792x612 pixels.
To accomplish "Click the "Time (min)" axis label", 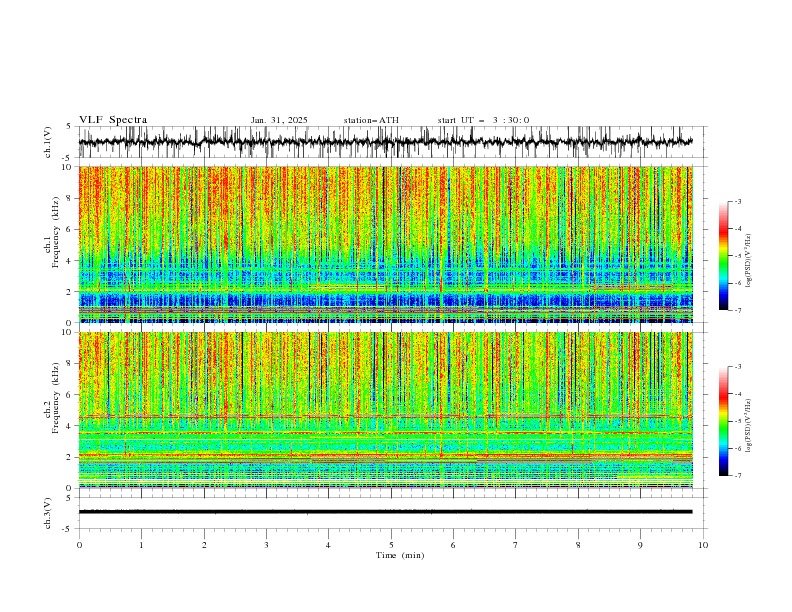I will (400, 555).
